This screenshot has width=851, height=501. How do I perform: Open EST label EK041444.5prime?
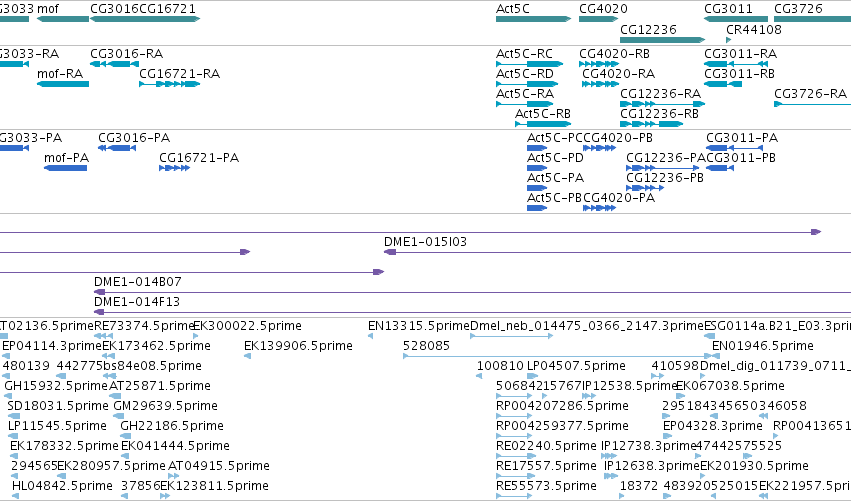pos(175,446)
